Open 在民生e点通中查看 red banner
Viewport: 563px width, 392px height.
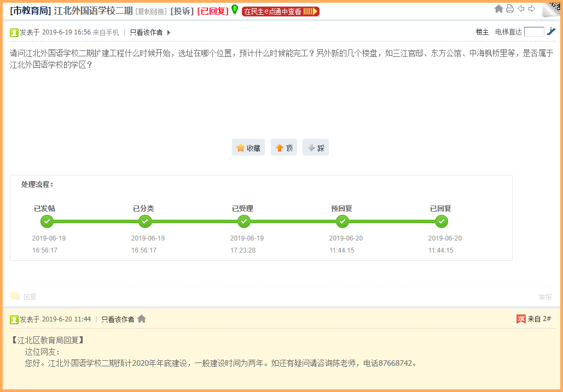(281, 11)
